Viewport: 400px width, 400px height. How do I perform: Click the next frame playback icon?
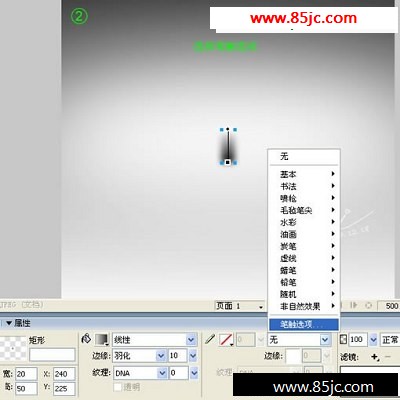pyautogui.click(x=354, y=305)
